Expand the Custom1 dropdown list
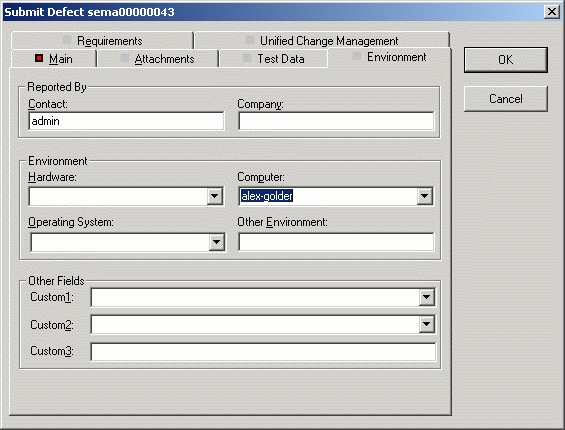The image size is (565, 430). click(427, 297)
